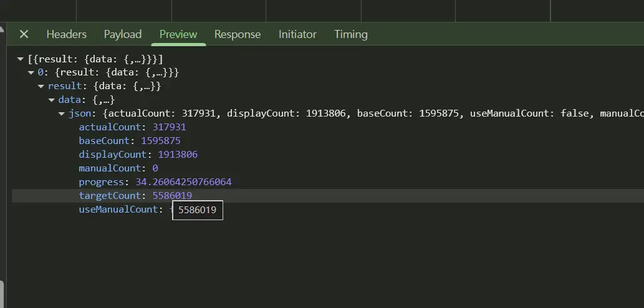Screen dimensions: 644x308
Task: Switch to the Headers tab
Action: (66, 34)
